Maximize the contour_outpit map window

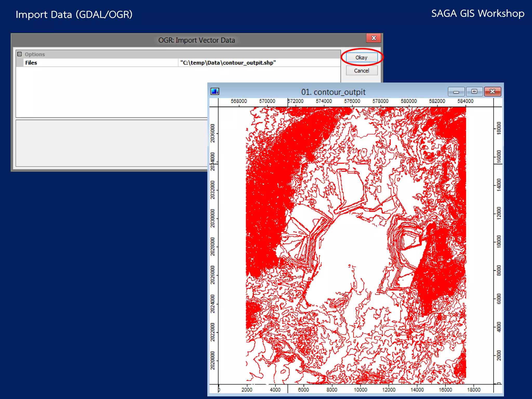pos(474,91)
